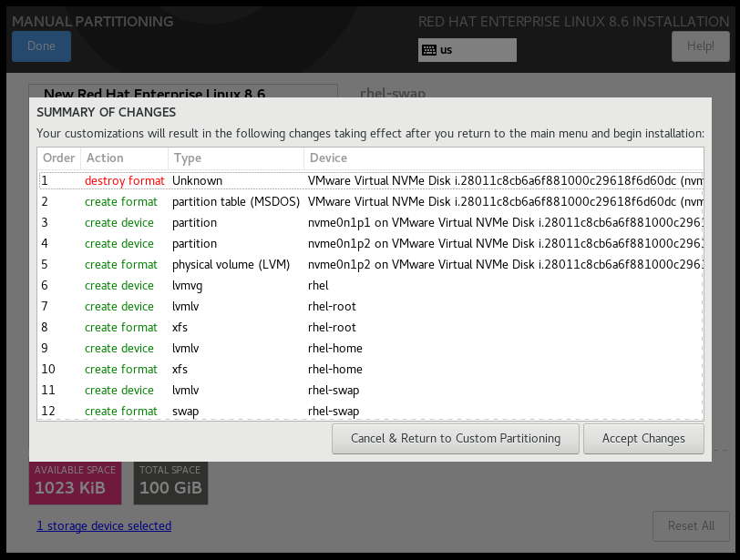Select 'partition table (MSDOS)' type cell
This screenshot has width=740, height=560.
pos(236,202)
